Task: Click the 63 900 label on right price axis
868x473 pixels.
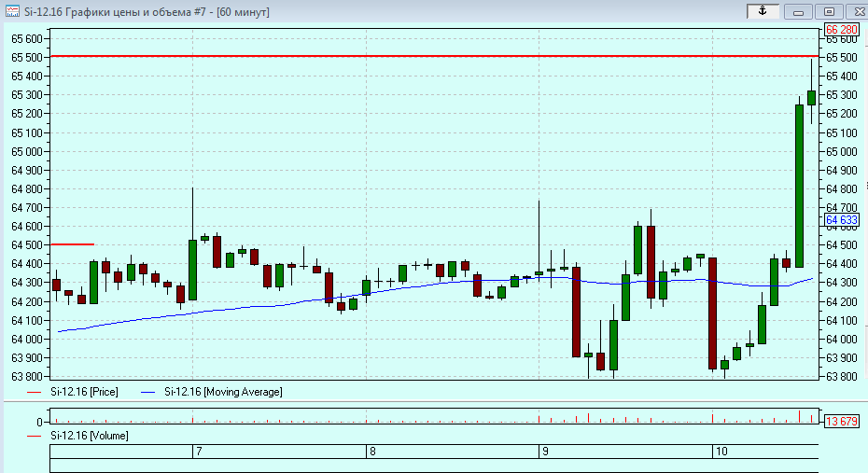Action: tap(842, 358)
